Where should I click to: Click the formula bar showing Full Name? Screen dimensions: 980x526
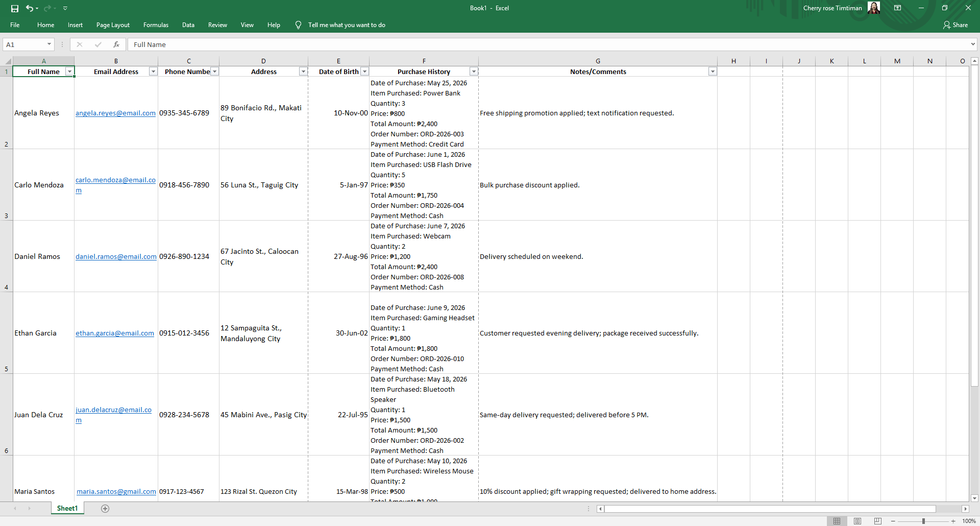549,44
